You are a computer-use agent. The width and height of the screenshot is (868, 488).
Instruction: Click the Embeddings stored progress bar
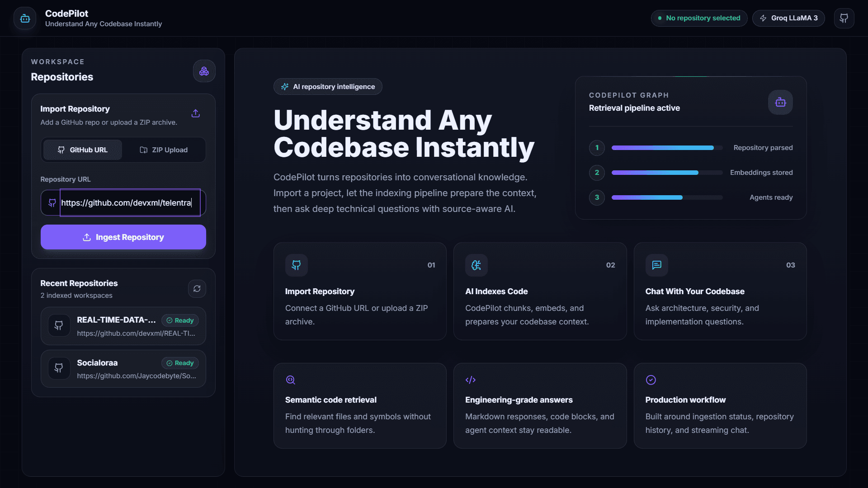667,173
